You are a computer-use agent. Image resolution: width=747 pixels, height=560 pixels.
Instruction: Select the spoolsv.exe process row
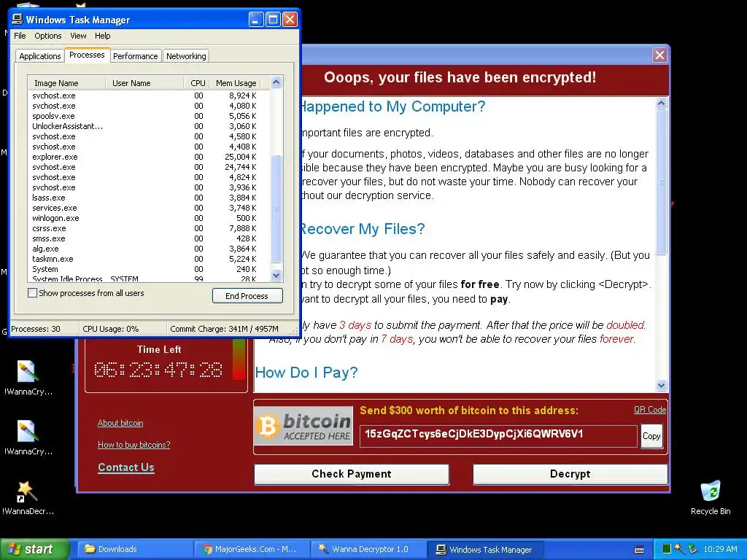pos(149,116)
